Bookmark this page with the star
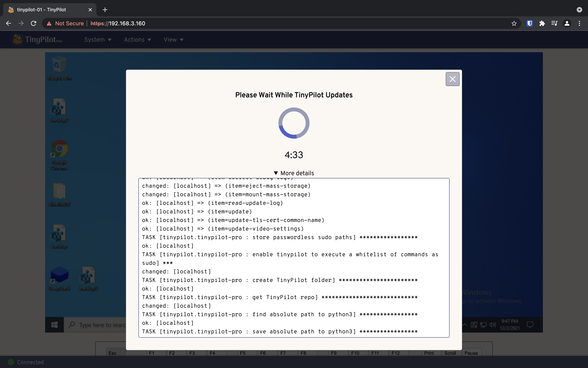Screen dimensions: 588x368 click(514, 23)
